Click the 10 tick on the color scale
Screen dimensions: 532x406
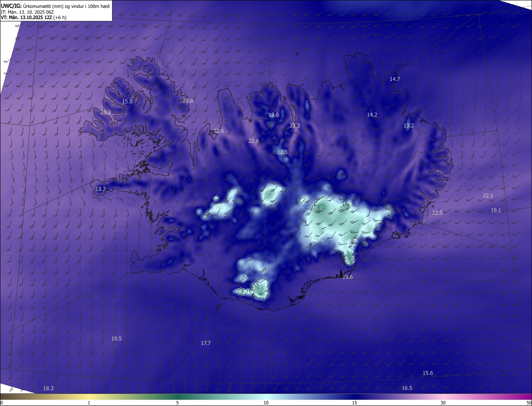click(x=266, y=403)
